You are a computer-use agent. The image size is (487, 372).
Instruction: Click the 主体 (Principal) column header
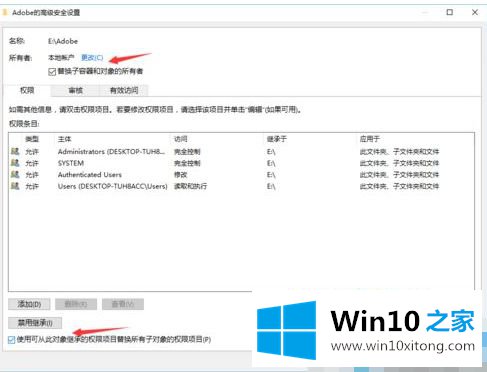[64, 139]
